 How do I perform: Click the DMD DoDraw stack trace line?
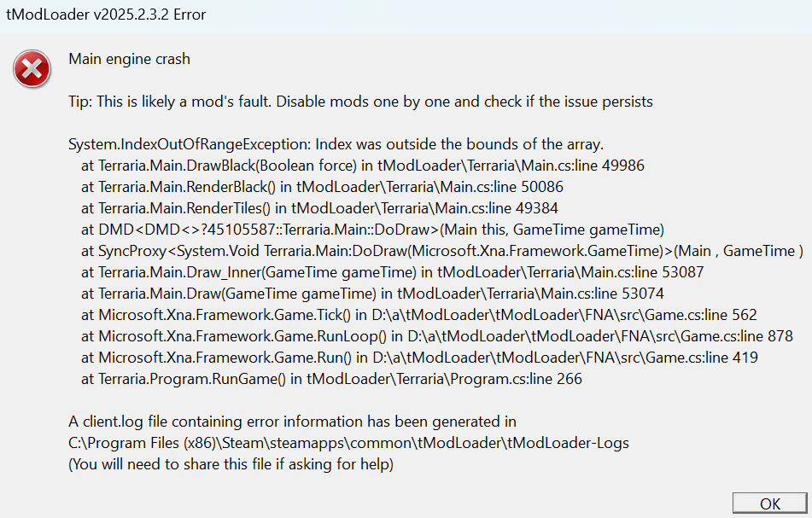pos(372,230)
